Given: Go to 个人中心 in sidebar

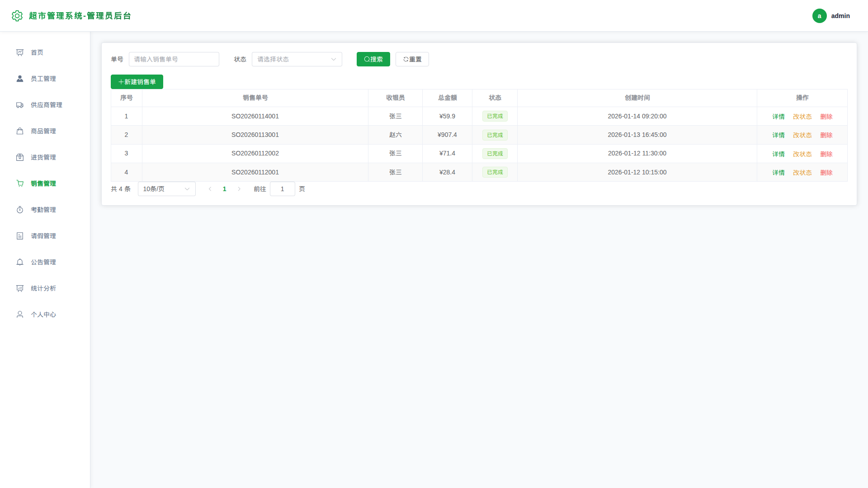Looking at the screenshot, I should tap(45, 314).
